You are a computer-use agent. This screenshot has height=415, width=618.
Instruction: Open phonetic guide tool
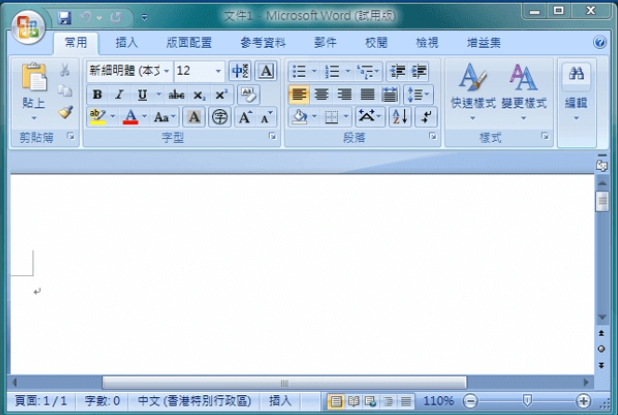tap(240, 71)
